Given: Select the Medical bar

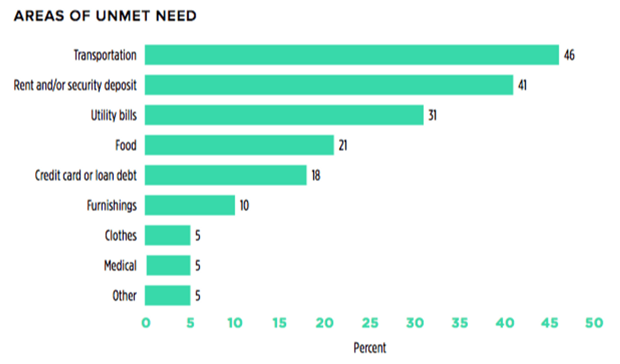Looking at the screenshot, I should click(168, 265).
